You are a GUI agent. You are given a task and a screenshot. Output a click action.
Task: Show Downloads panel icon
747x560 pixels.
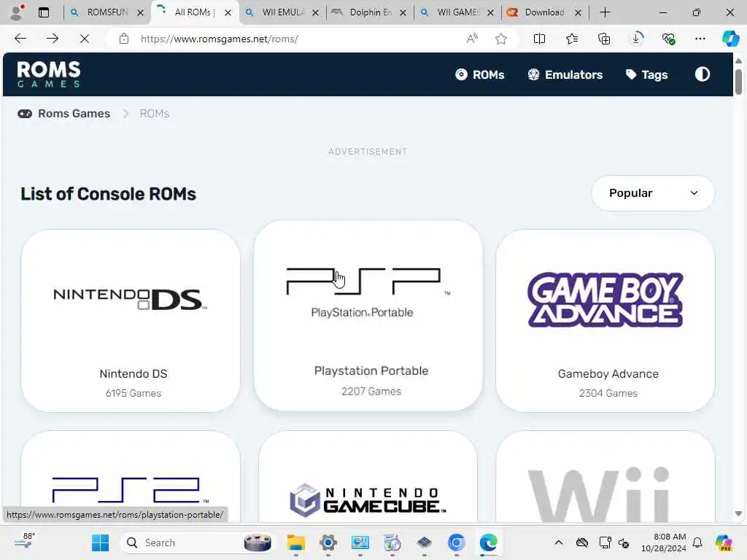point(636,39)
